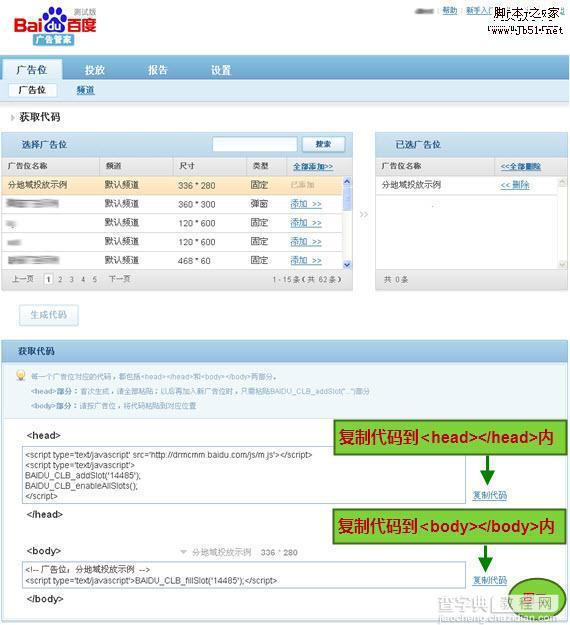Screen dimensions: 570x625
Task: Click the left ad list scrollbar thumb
Action: click(x=347, y=199)
